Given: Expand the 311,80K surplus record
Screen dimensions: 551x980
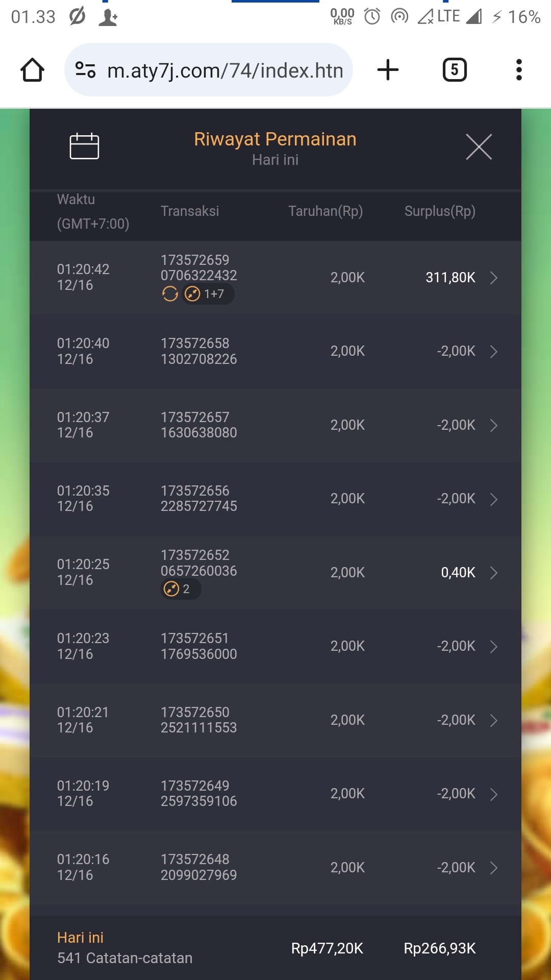Looking at the screenshot, I should (x=493, y=278).
